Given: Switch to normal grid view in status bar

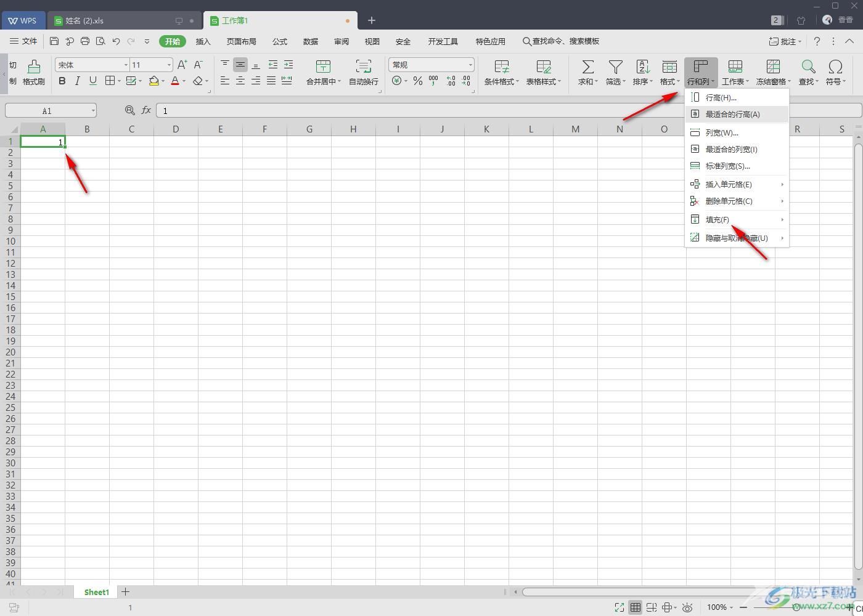Looking at the screenshot, I should click(x=636, y=607).
